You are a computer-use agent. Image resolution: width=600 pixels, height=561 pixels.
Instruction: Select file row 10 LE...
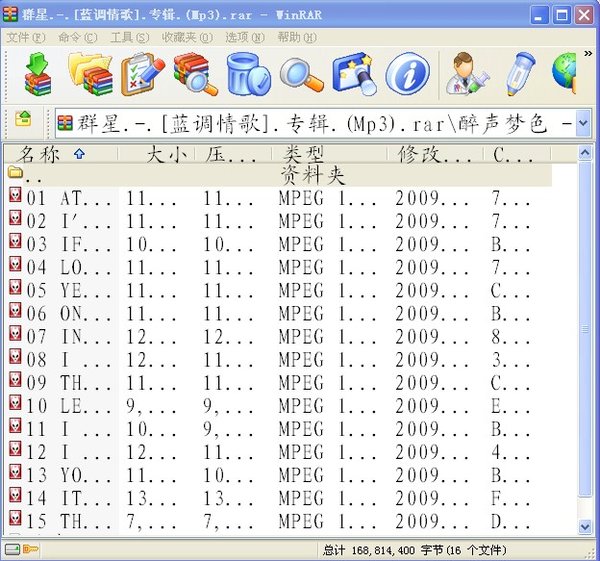279,406
